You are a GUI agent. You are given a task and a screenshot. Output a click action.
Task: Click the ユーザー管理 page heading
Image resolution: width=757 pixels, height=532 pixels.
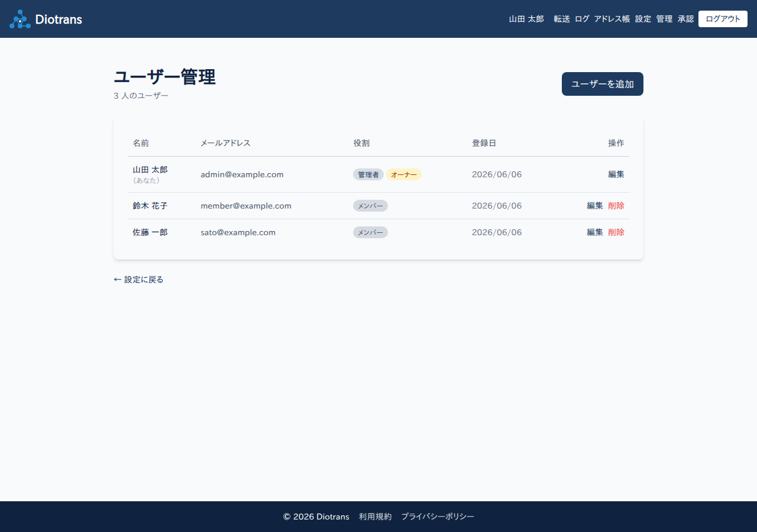click(x=164, y=77)
